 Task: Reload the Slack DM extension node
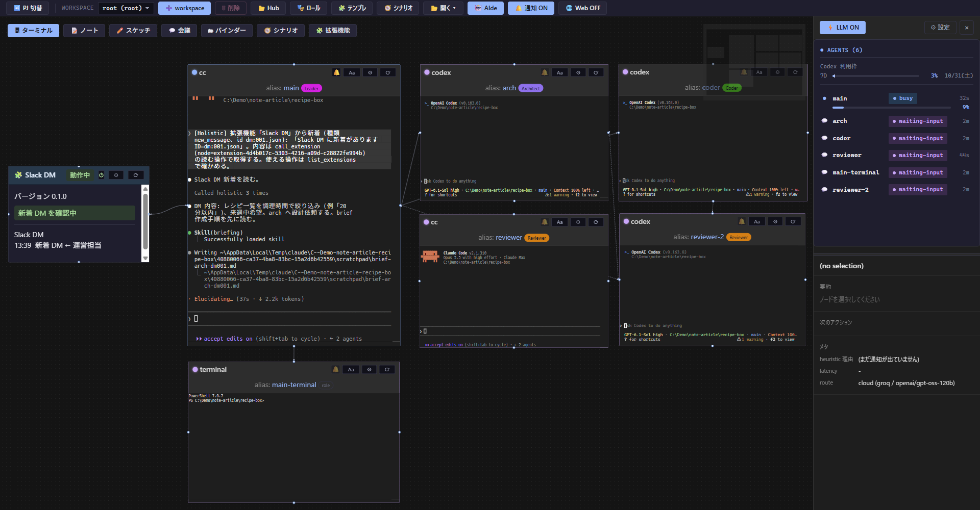(x=136, y=175)
